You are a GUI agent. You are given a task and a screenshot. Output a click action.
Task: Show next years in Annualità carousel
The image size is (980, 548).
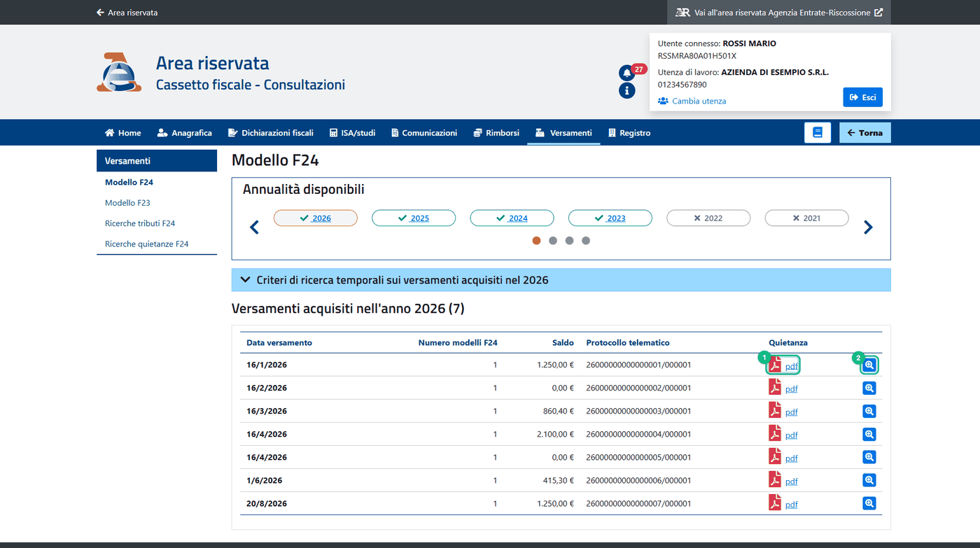[x=868, y=227]
